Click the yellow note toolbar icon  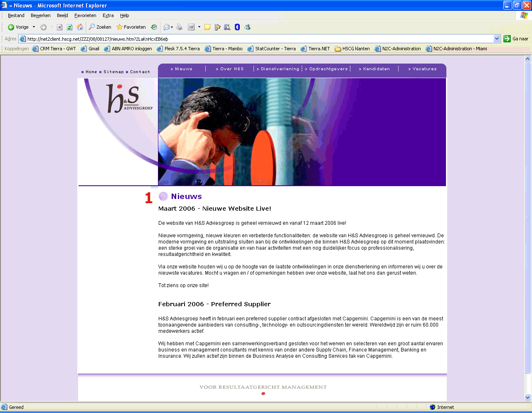click(207, 27)
